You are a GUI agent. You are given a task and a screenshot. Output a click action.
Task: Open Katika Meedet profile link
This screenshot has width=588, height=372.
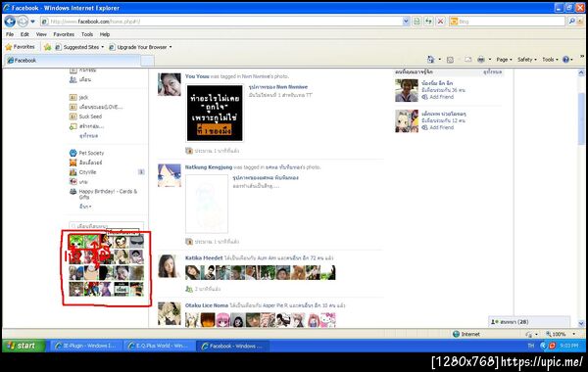click(x=203, y=257)
